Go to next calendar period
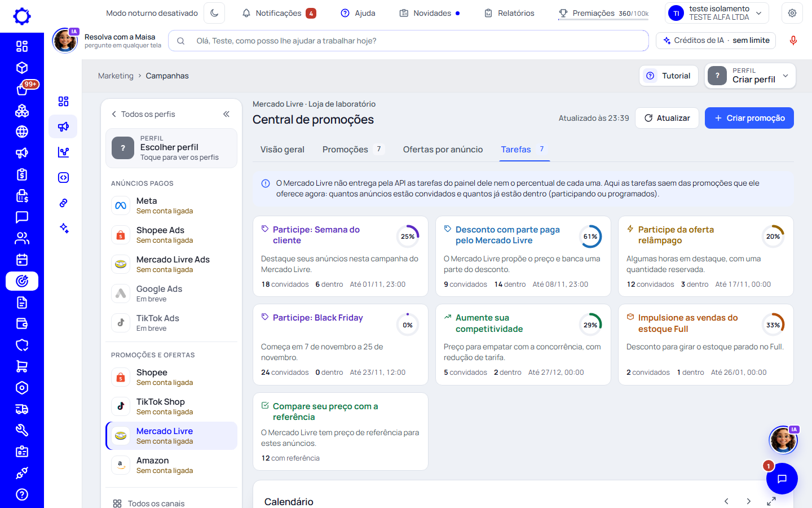 (x=748, y=501)
